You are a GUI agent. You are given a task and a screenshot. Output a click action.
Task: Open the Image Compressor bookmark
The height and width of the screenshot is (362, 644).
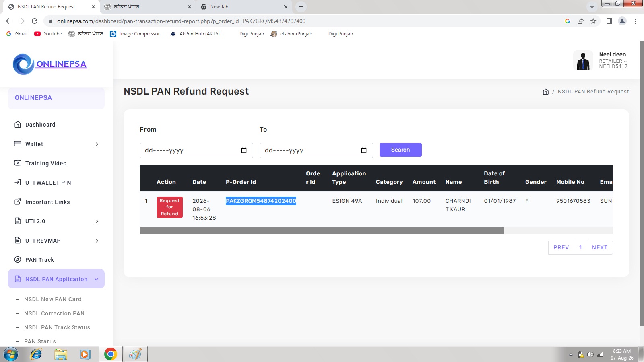tap(137, 34)
